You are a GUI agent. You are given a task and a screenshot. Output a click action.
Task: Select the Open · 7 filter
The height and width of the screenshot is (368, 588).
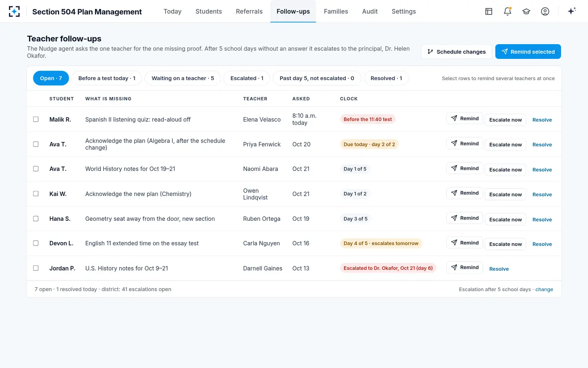tap(51, 78)
